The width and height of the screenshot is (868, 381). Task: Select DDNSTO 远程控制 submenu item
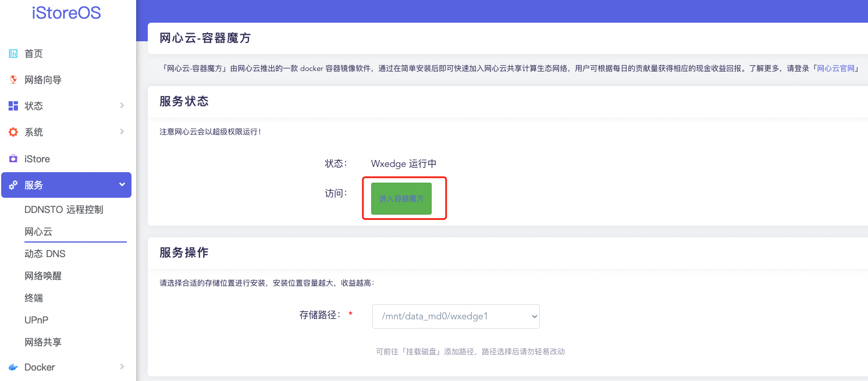(64, 209)
